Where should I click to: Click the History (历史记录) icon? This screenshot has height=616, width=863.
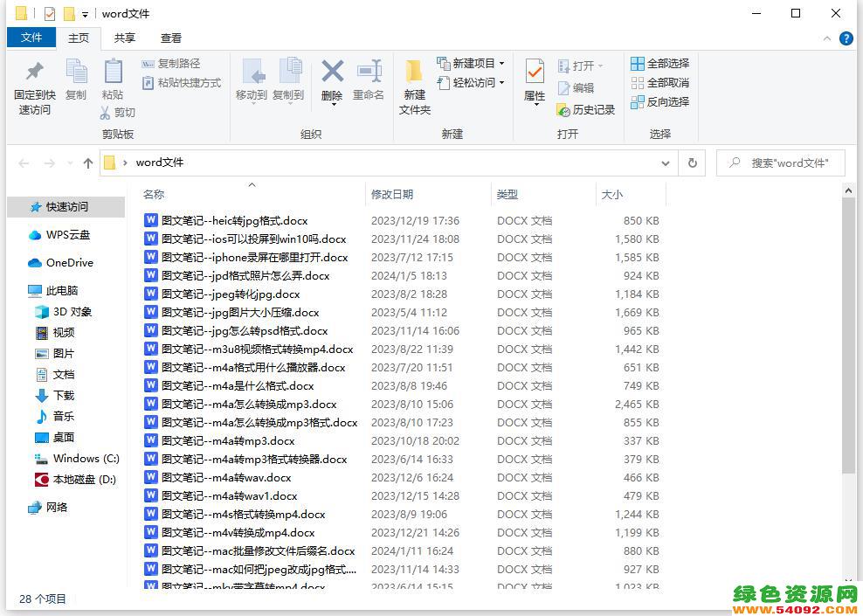pyautogui.click(x=563, y=110)
